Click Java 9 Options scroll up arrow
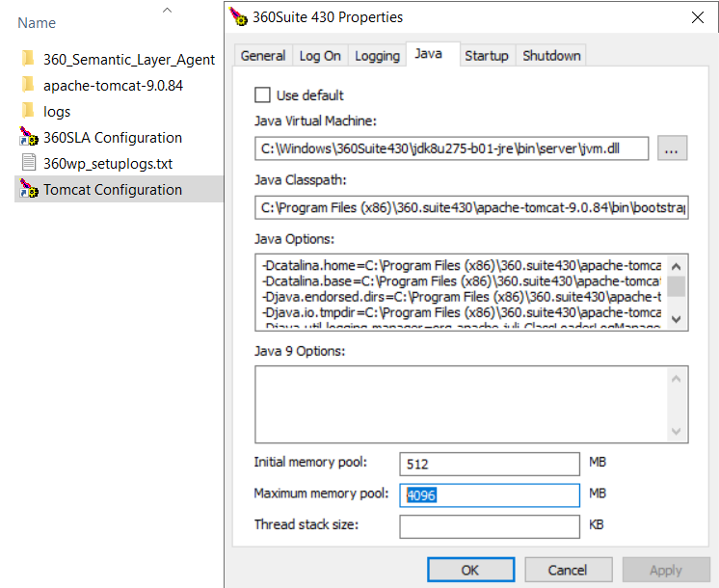The height and width of the screenshot is (588, 719). pos(676,379)
